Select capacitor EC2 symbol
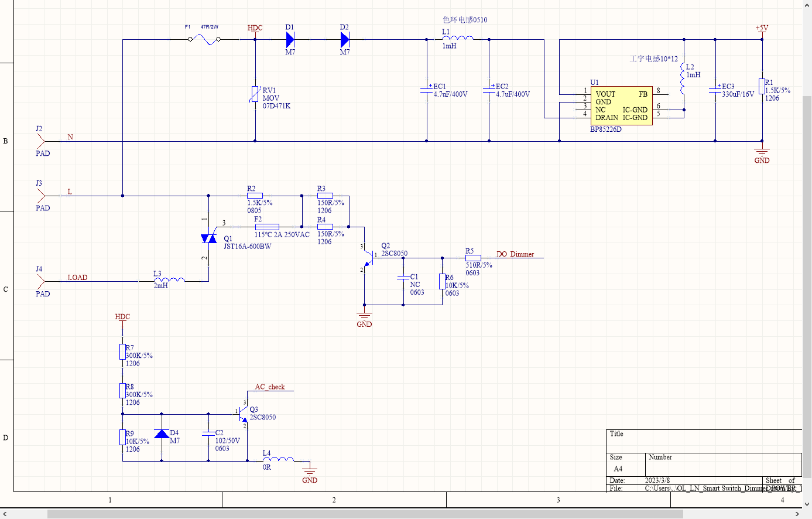 pyautogui.click(x=489, y=90)
